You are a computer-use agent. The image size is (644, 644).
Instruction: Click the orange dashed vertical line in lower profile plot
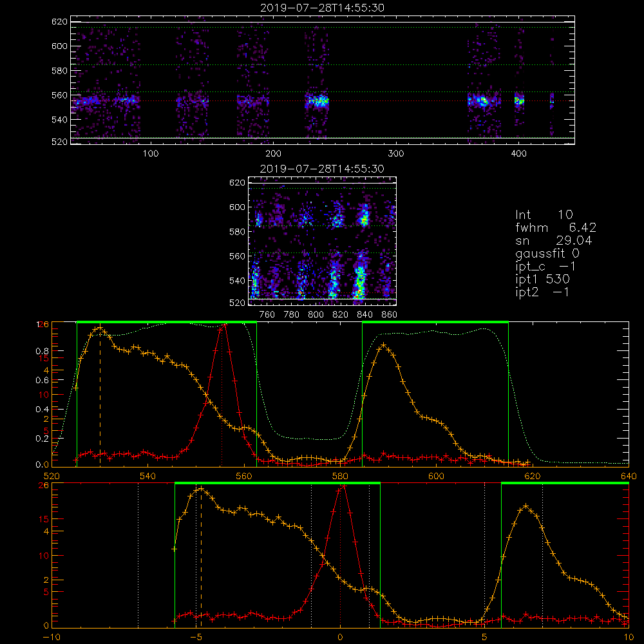201,558
